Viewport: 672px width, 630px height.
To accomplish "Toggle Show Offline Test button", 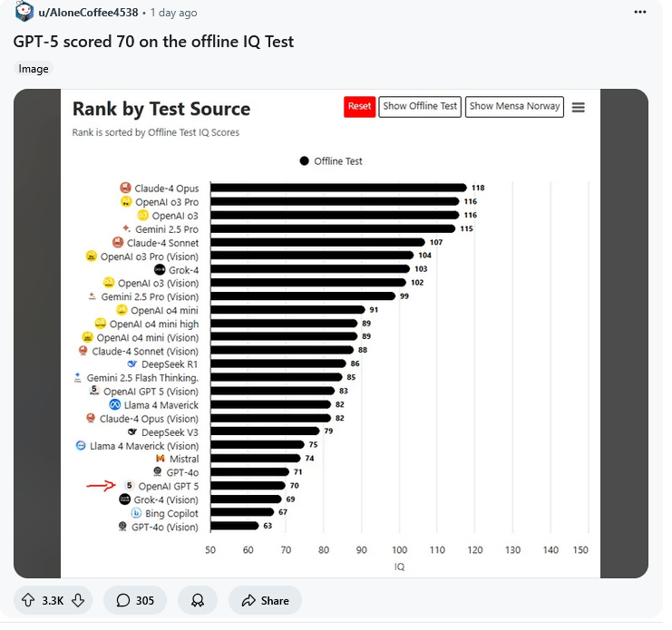I will pyautogui.click(x=420, y=106).
